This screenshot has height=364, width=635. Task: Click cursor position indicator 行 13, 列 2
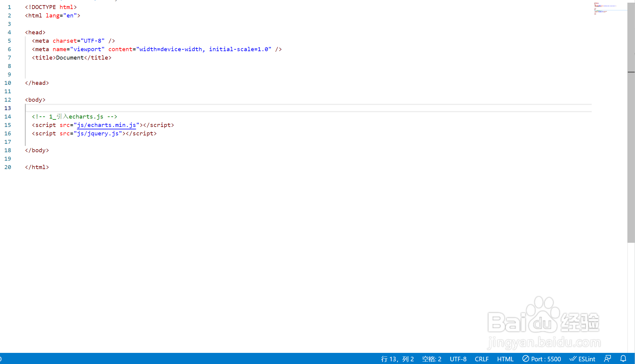click(397, 359)
